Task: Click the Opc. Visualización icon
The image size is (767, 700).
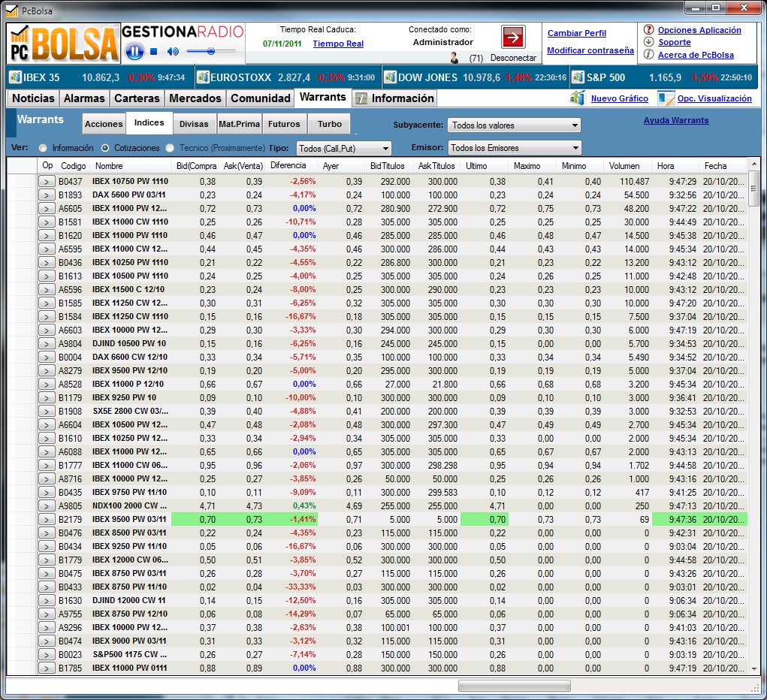Action: [666, 98]
